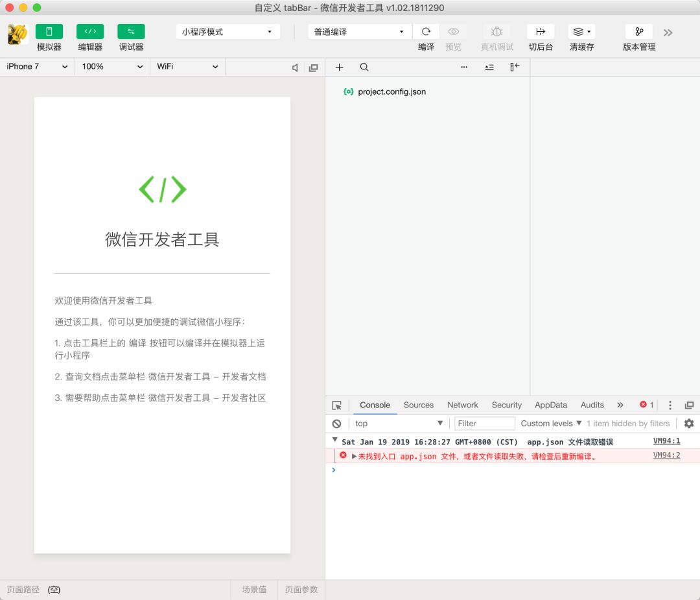
Task: Mute simulator sound speaker icon
Action: 295,67
